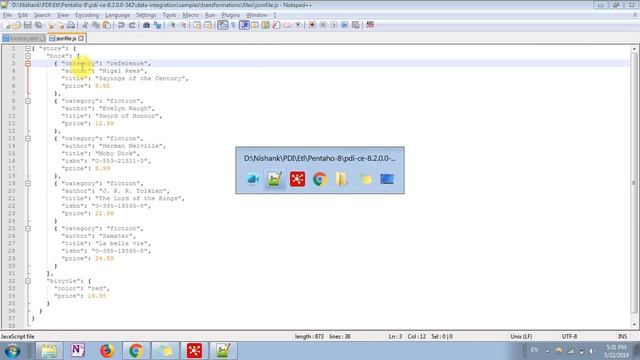Place cursor on "The Lord of the Rings" title
The image size is (640, 360).
pyautogui.click(x=139, y=199)
